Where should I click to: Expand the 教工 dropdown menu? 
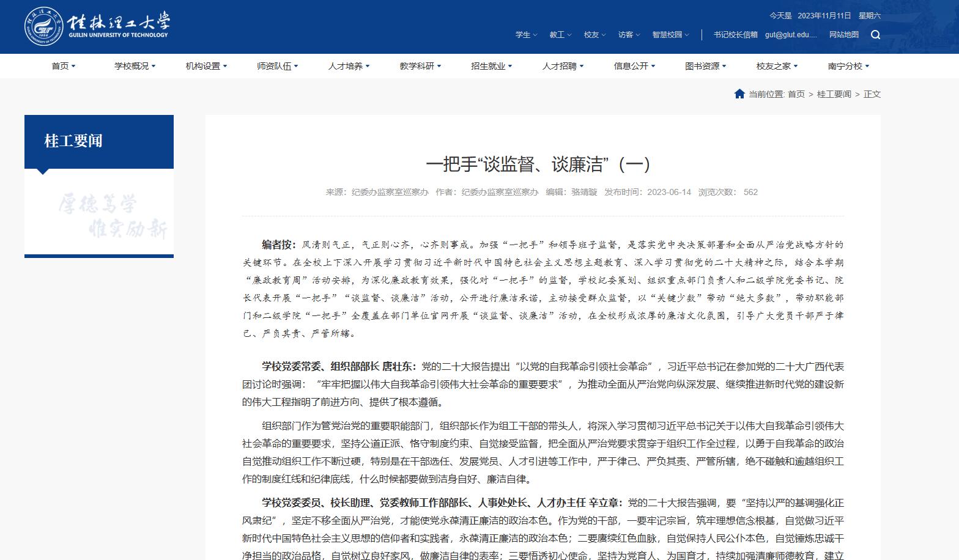click(560, 35)
